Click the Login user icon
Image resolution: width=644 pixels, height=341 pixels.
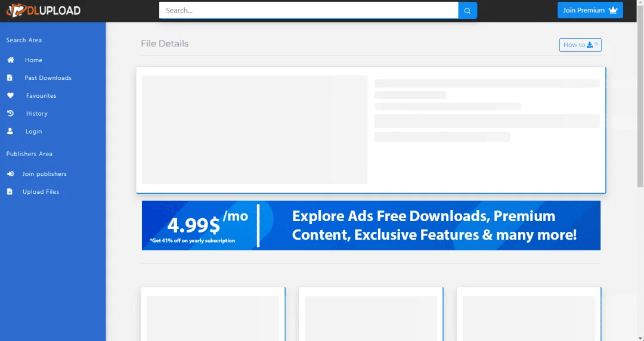pos(10,131)
